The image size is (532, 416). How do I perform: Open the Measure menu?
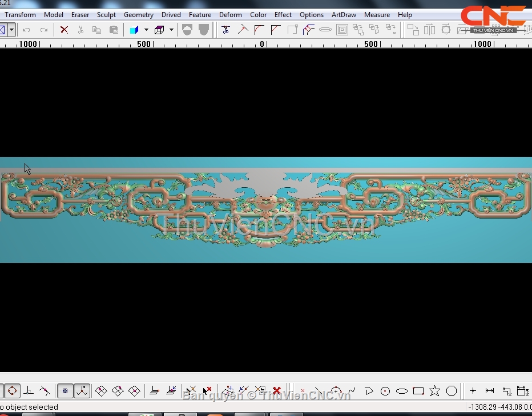point(377,15)
